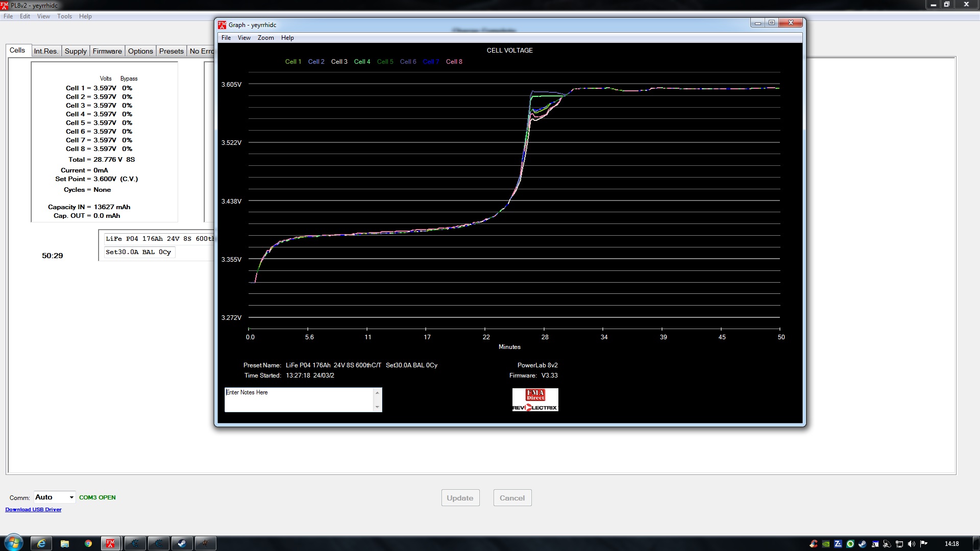980x551 pixels.
Task: Click the volume speaker tray icon
Action: click(912, 544)
